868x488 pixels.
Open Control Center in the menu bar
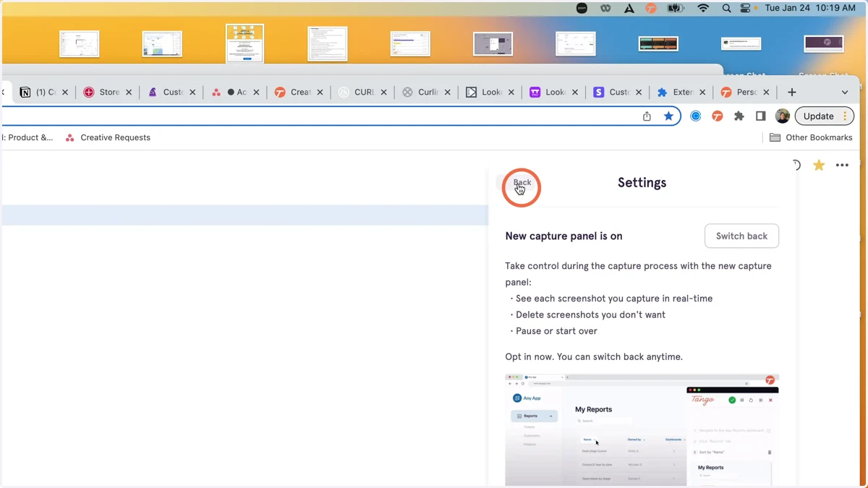746,8
